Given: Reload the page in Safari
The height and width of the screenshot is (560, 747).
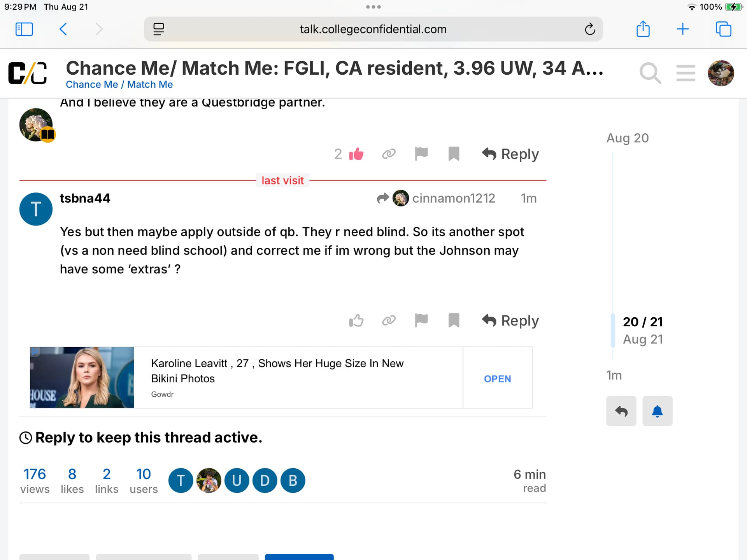Looking at the screenshot, I should [590, 29].
